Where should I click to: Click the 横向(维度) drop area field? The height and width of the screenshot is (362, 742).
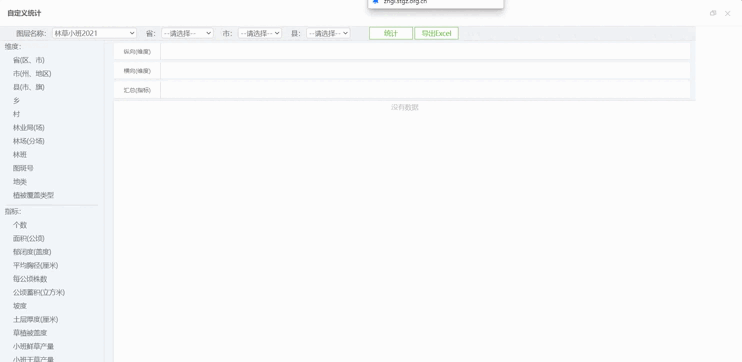(425, 71)
